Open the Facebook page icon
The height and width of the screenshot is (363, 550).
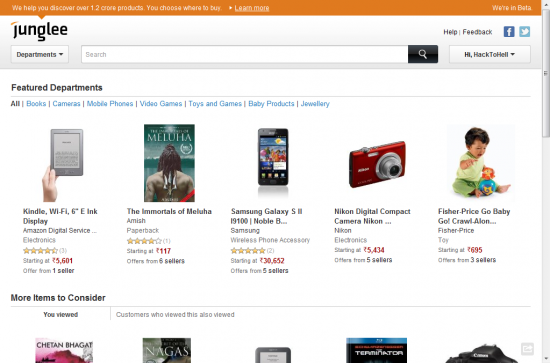[x=509, y=32]
